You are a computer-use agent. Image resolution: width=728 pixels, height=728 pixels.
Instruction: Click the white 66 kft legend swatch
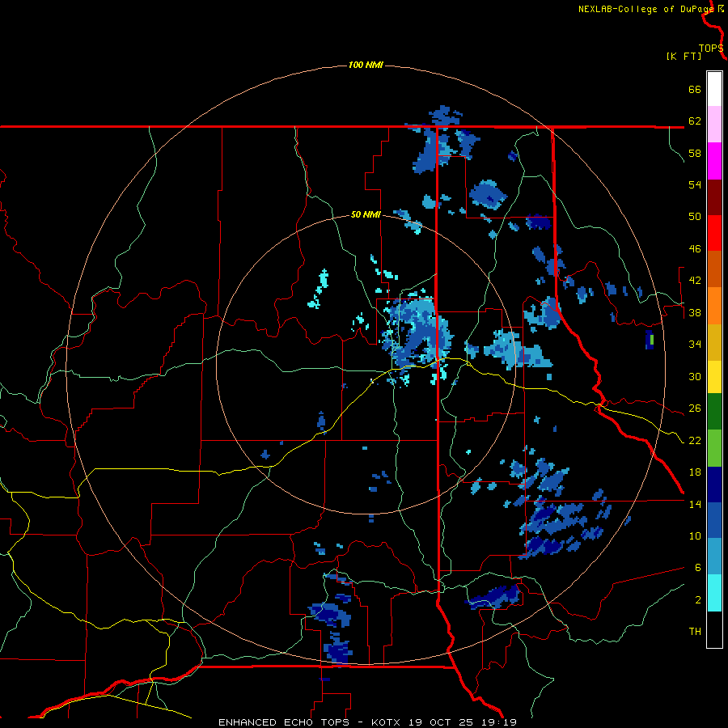tap(714, 89)
